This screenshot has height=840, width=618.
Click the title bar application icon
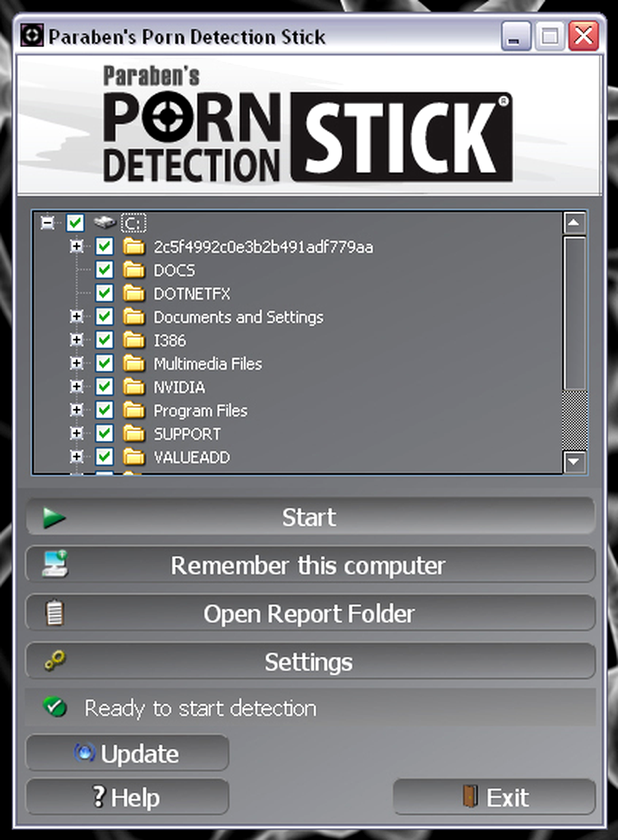31,35
